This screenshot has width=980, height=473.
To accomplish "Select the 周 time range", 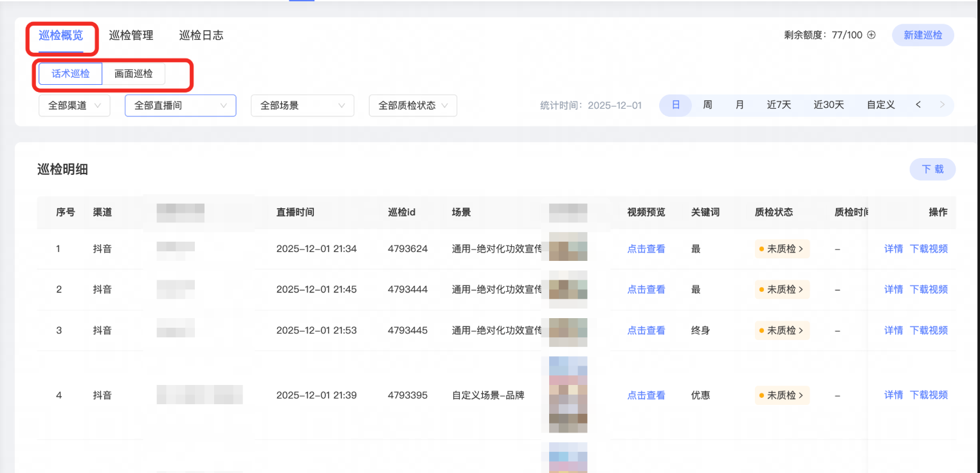I will pyautogui.click(x=707, y=105).
